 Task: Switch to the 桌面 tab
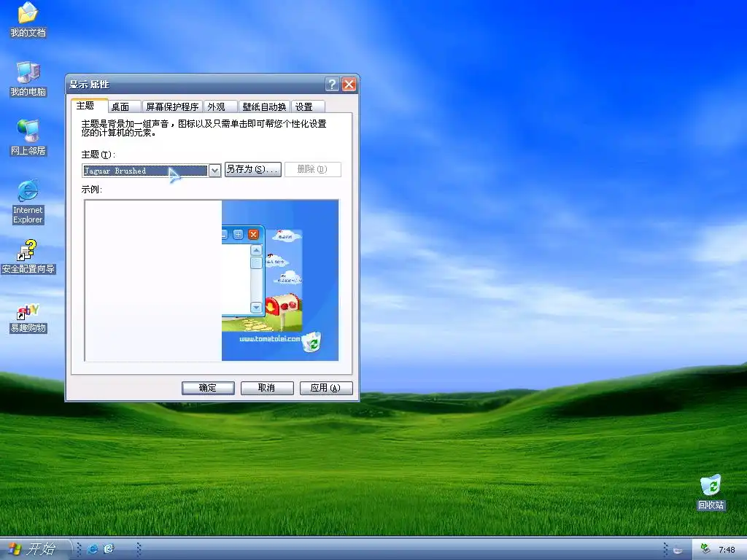(x=124, y=106)
